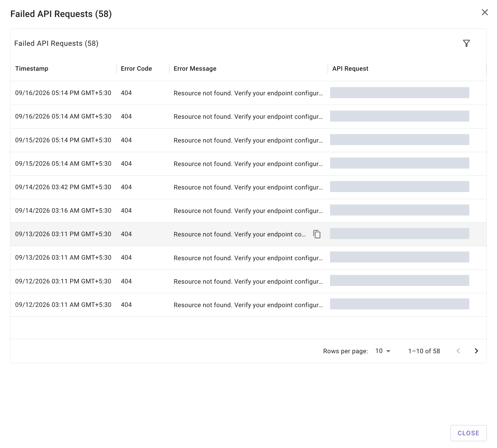497x448 pixels.
Task: Go to next page of results
Action: point(476,351)
